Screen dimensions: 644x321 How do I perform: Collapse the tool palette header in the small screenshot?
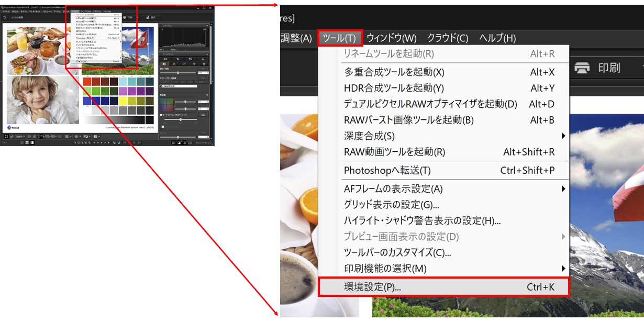pos(207,54)
